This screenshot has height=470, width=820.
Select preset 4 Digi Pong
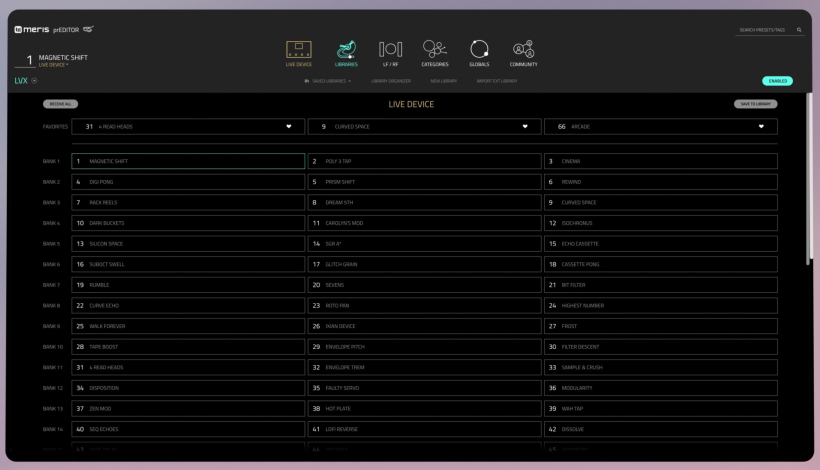188,182
